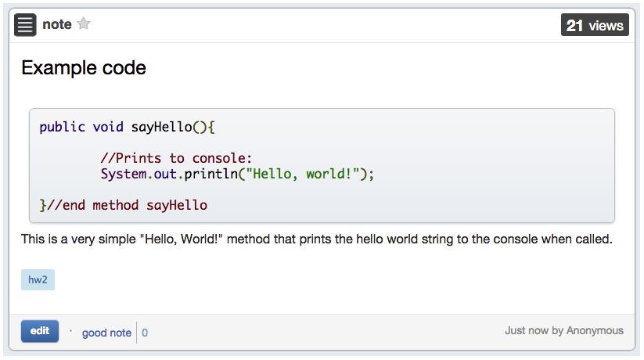This screenshot has height=360, width=644.
Task: Click the word "Anonymous" in the footer
Action: pos(595,330)
